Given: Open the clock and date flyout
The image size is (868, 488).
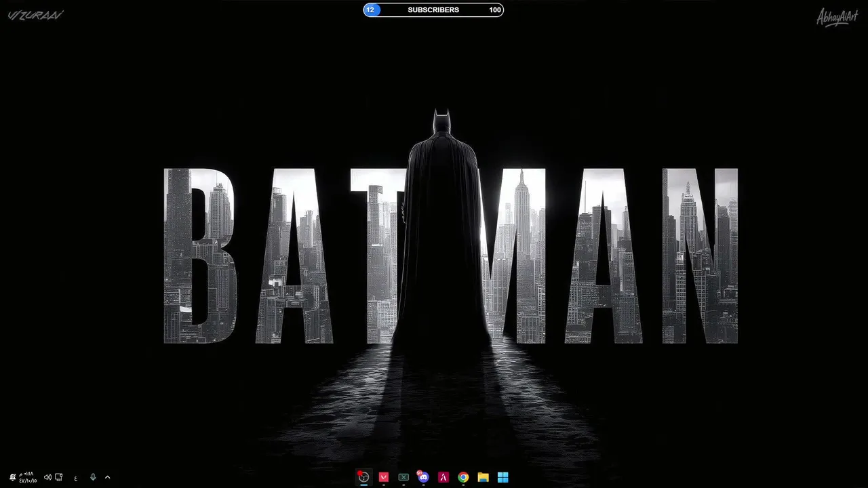Looking at the screenshot, I should [x=28, y=477].
